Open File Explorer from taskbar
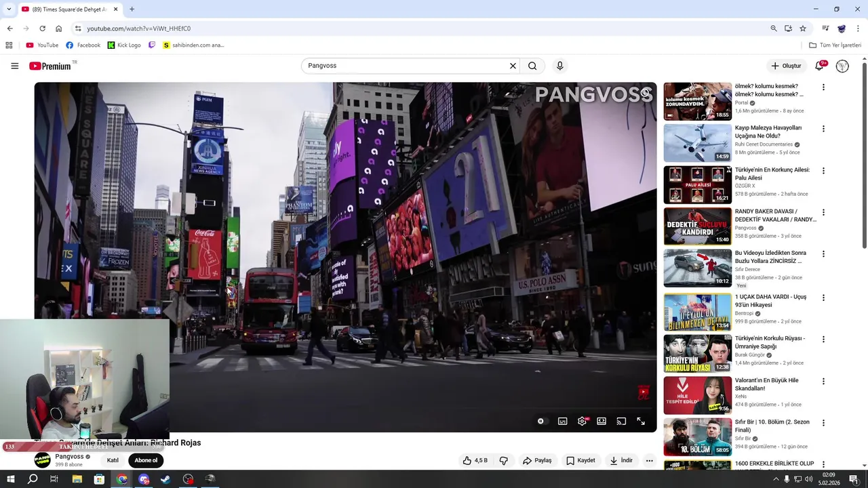 tap(77, 479)
